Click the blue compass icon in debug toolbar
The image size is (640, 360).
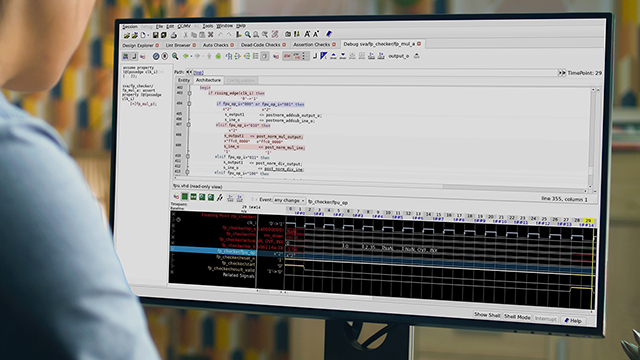pyautogui.click(x=156, y=56)
